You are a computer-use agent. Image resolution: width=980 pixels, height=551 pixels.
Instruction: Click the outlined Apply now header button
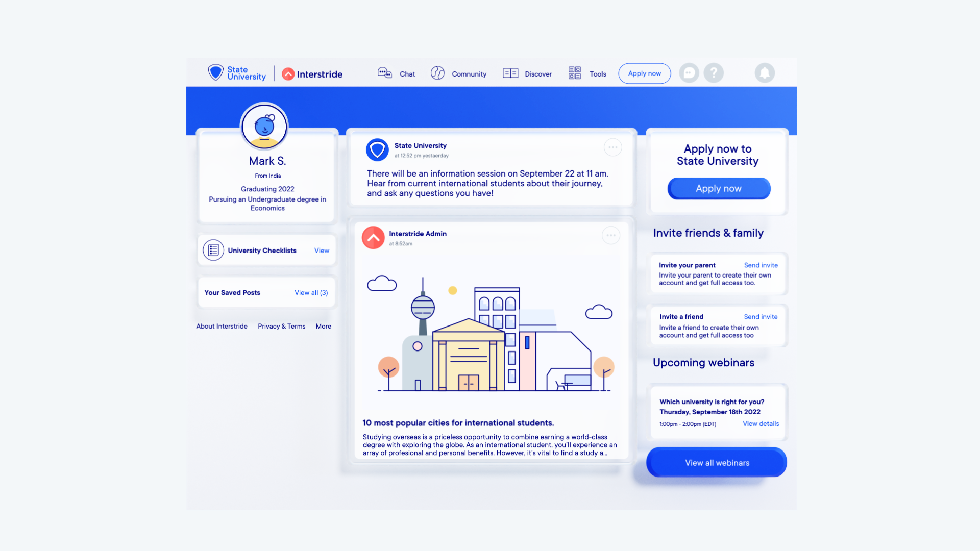coord(645,73)
